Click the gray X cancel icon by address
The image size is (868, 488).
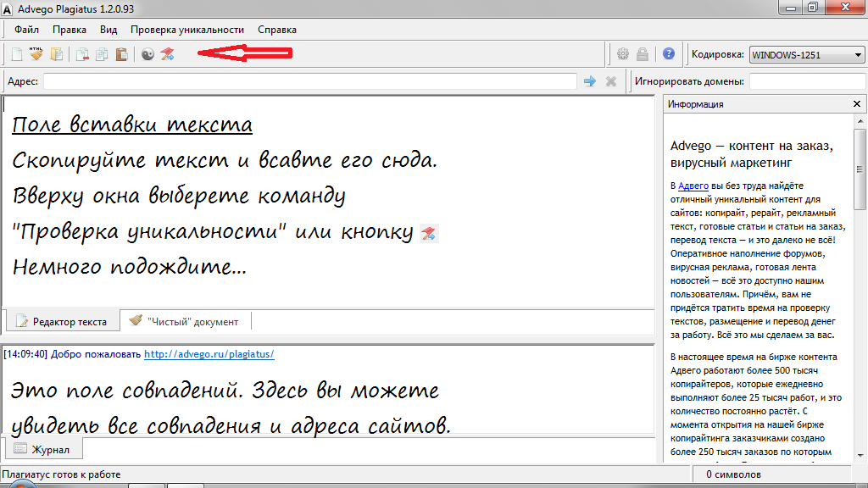[x=611, y=81]
